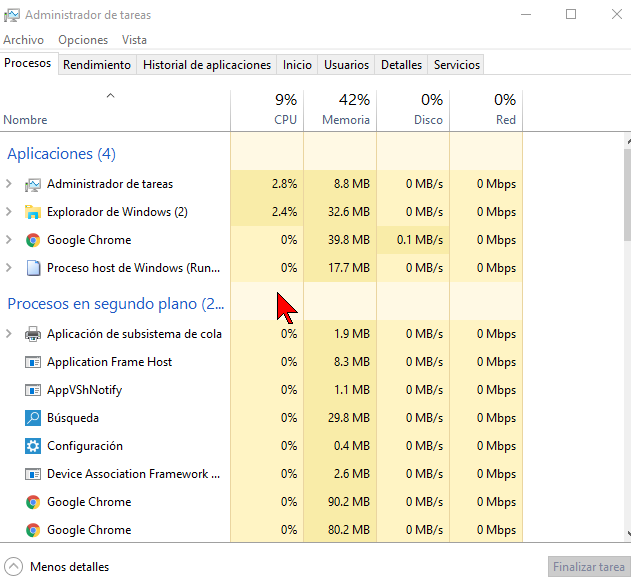Image resolution: width=631 pixels, height=588 pixels.
Task: Select the Búsqueda process name
Action: click(73, 418)
